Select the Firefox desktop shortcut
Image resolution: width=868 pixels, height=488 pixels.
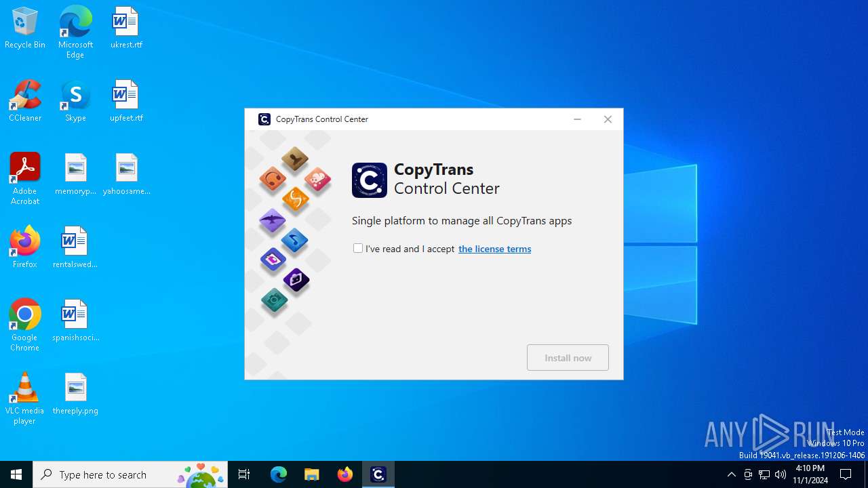(25, 248)
